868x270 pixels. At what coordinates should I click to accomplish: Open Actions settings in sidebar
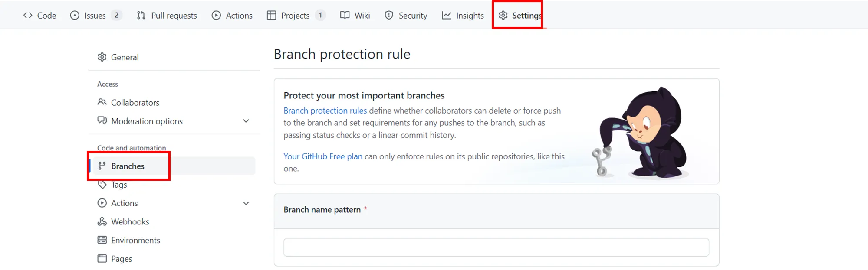click(x=124, y=203)
